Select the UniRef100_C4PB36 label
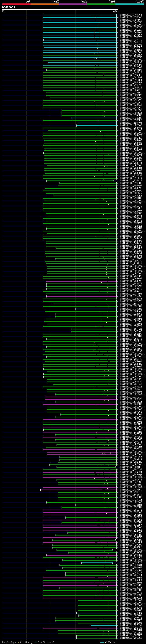The height and width of the screenshot is (644, 146). click(131, 22)
